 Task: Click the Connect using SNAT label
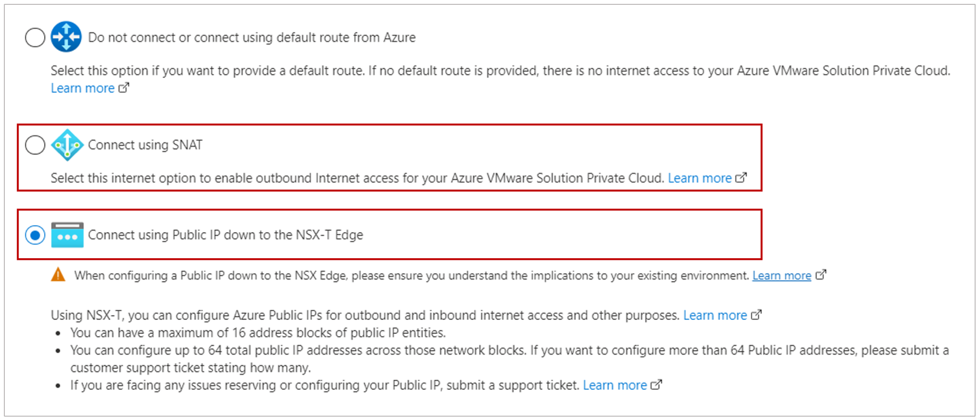pos(145,145)
